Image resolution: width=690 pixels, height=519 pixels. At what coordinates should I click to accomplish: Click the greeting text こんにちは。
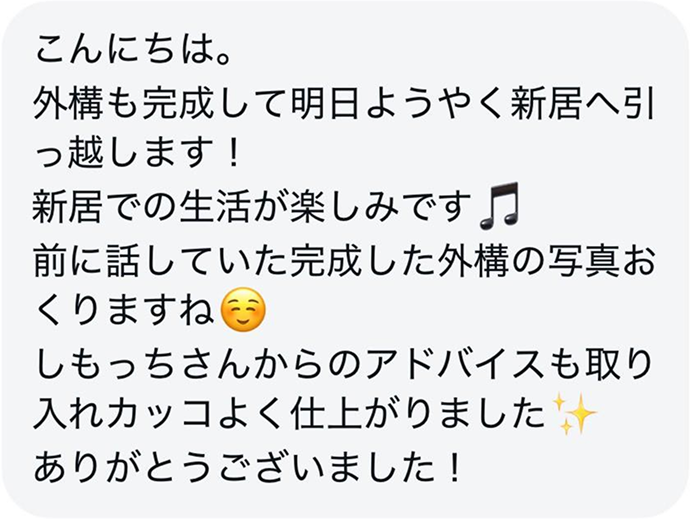tap(133, 50)
